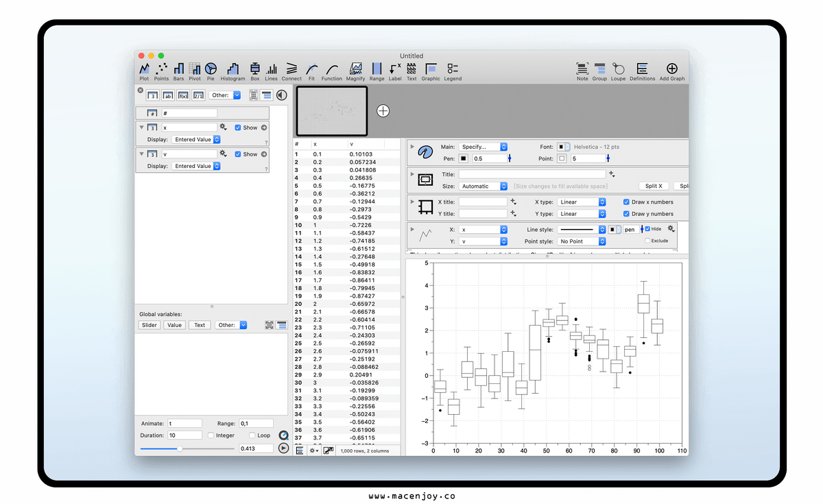The height and width of the screenshot is (504, 823).
Task: Click the Lines toolbar icon
Action: (272, 71)
